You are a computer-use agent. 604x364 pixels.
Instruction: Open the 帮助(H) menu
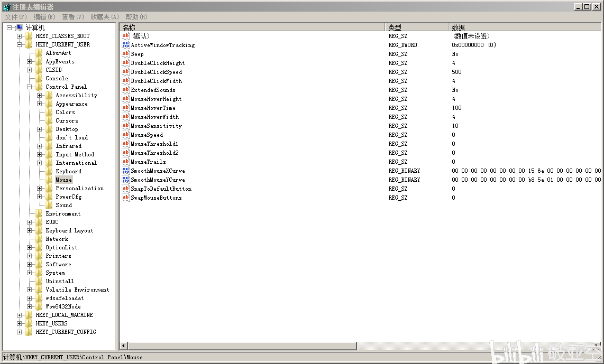[136, 17]
